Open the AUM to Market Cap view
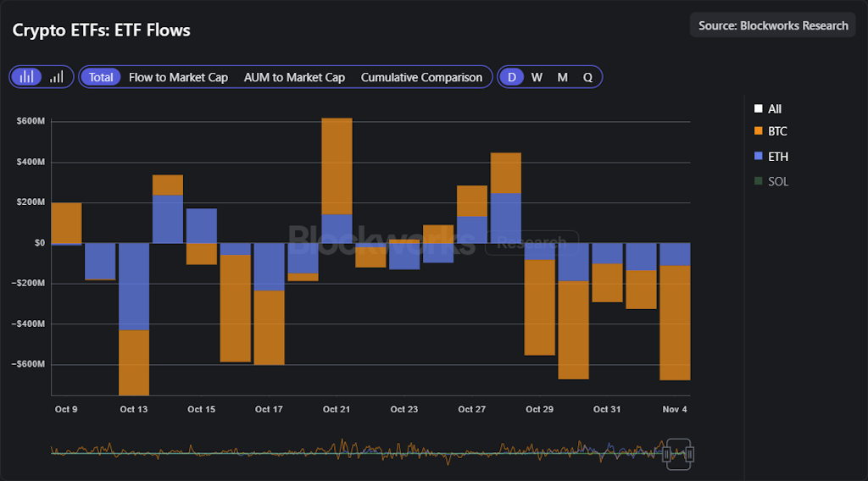Image resolution: width=868 pixels, height=481 pixels. coord(294,77)
